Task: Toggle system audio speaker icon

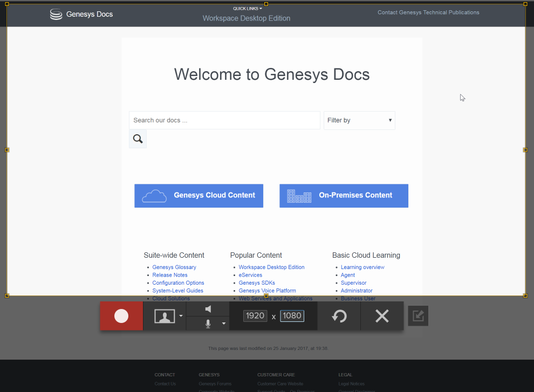Action: pyautogui.click(x=208, y=309)
